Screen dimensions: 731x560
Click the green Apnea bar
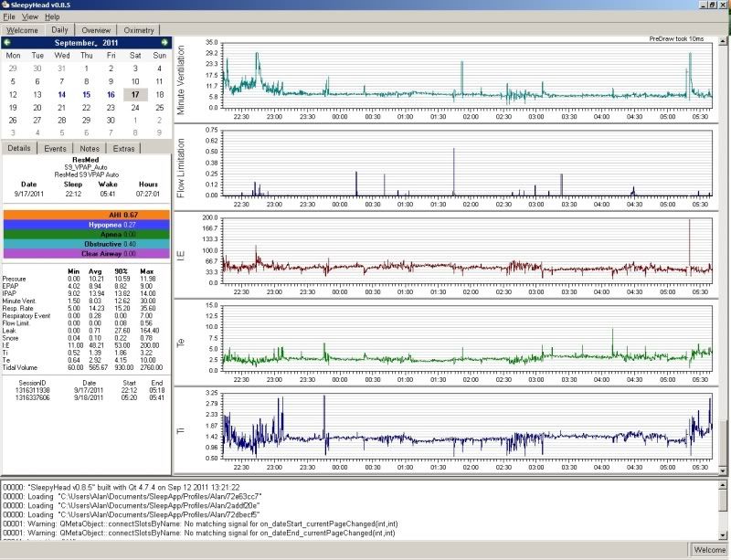(86, 235)
